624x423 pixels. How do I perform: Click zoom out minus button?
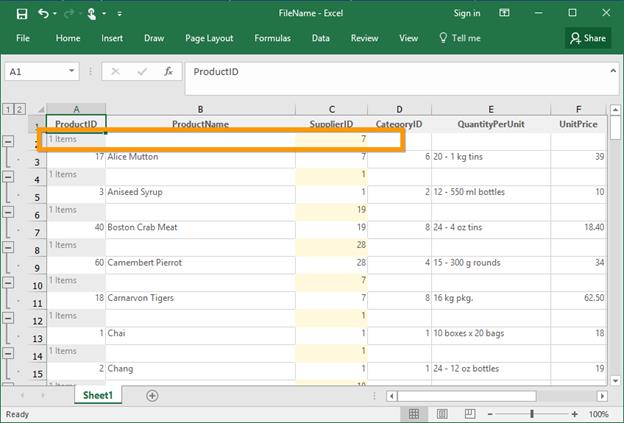point(490,414)
